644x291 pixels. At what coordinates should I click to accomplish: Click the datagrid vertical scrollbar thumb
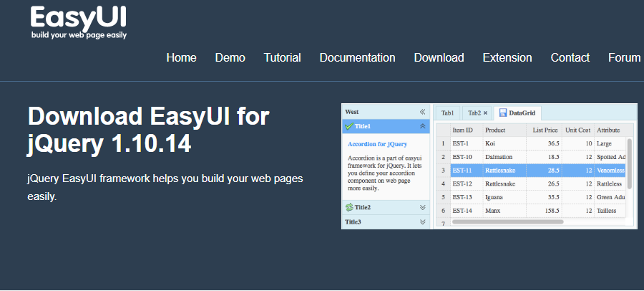[630, 163]
